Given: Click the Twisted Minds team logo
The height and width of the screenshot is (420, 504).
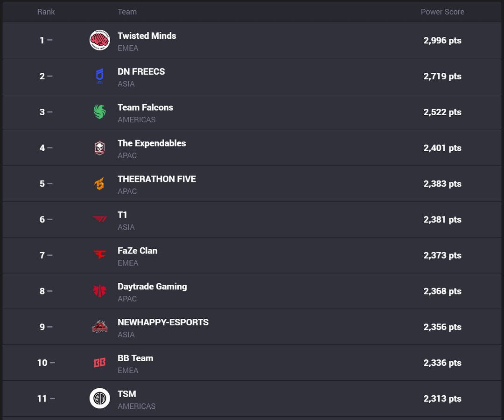Looking at the screenshot, I should pos(99,40).
